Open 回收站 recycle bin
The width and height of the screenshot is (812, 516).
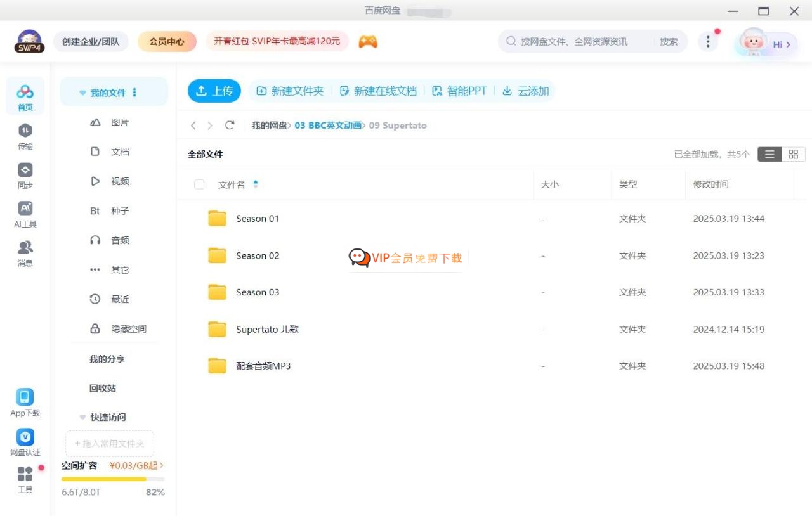tap(102, 388)
